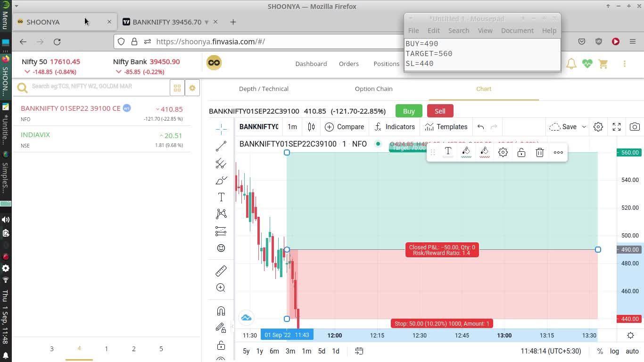Change profit zone background color
Viewport: 644px width, 362px height.
(466, 152)
